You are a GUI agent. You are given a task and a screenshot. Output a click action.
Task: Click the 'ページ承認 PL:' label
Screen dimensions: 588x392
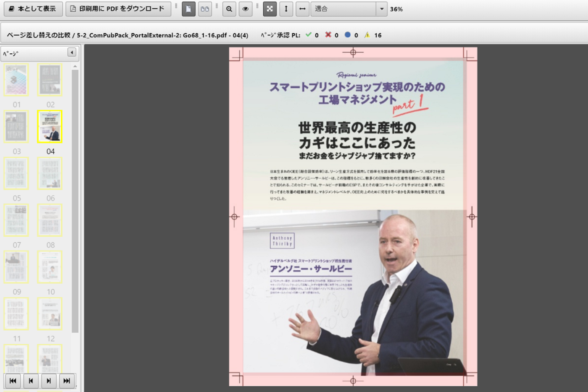tap(281, 35)
